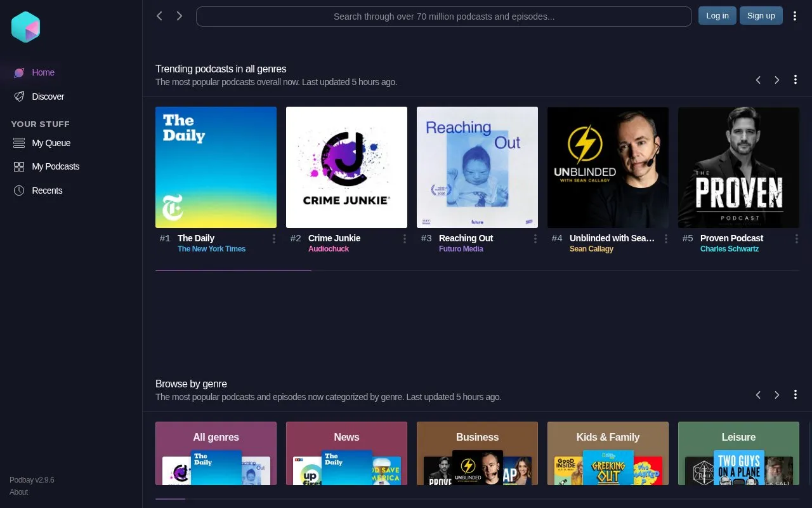Open the Proven Podcast cover art

[x=738, y=167]
